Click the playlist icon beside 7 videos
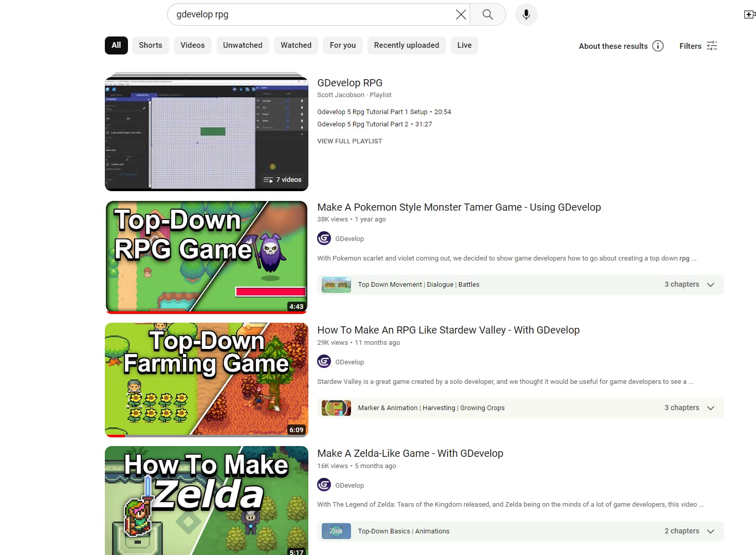 pos(268,180)
